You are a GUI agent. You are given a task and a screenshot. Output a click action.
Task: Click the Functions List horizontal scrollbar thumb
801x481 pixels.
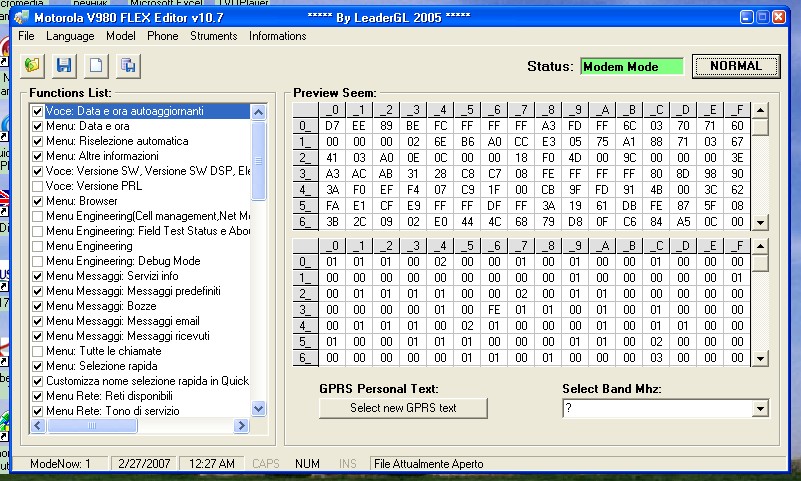coord(92,425)
